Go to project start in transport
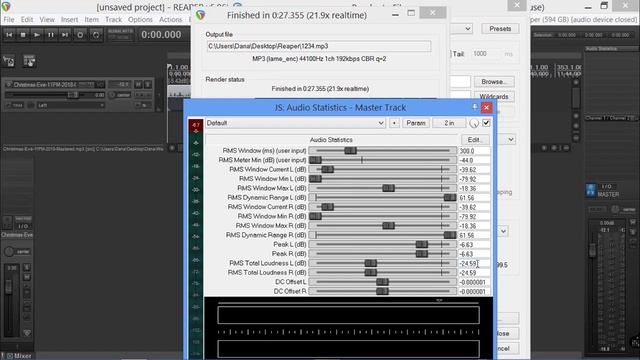640x360 pixels. 9,35
